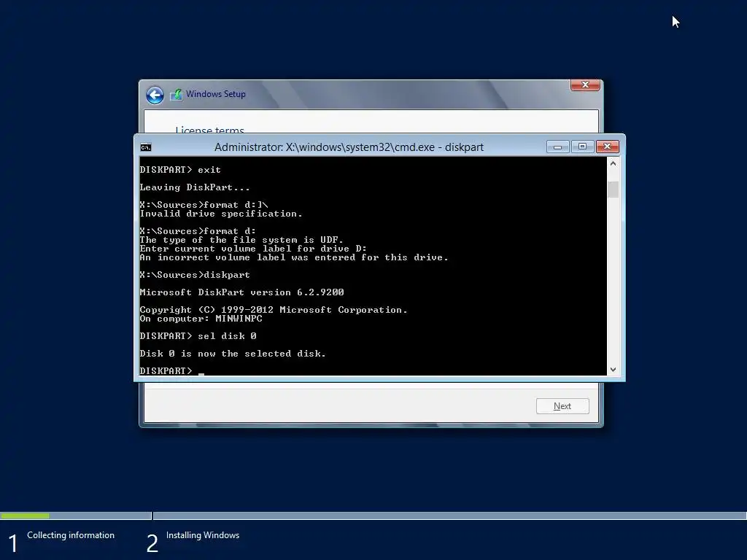Click the 'Windows Setup' title text
The width and height of the screenshot is (747, 560).
[x=216, y=94]
